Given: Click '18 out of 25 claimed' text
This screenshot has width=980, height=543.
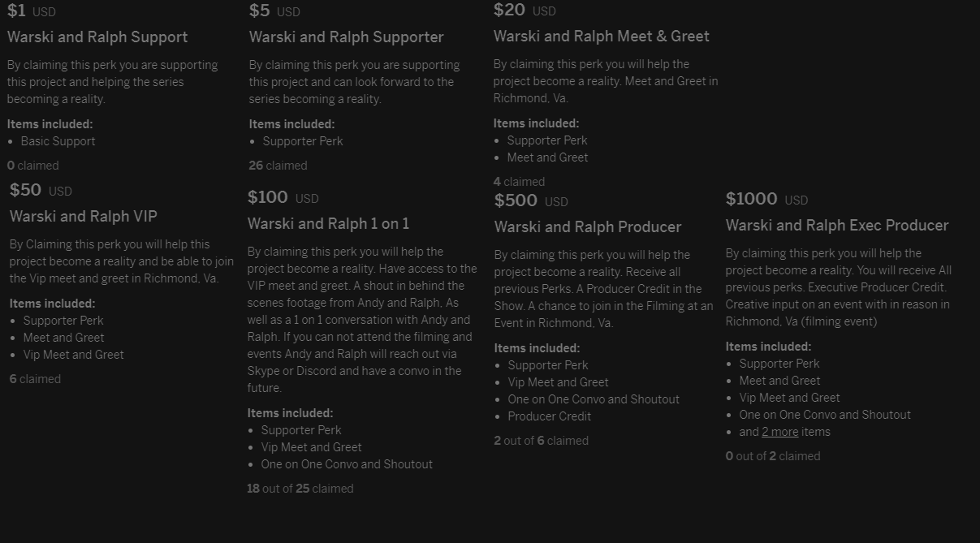Looking at the screenshot, I should (x=300, y=489).
